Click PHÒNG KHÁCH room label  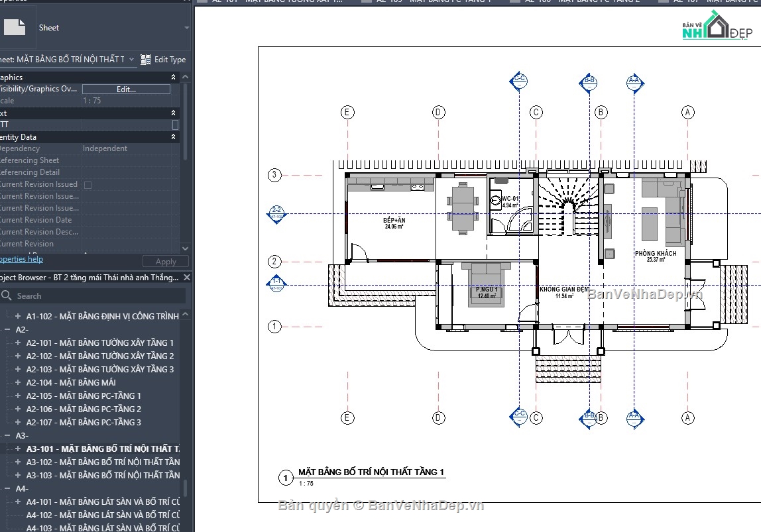tap(655, 256)
